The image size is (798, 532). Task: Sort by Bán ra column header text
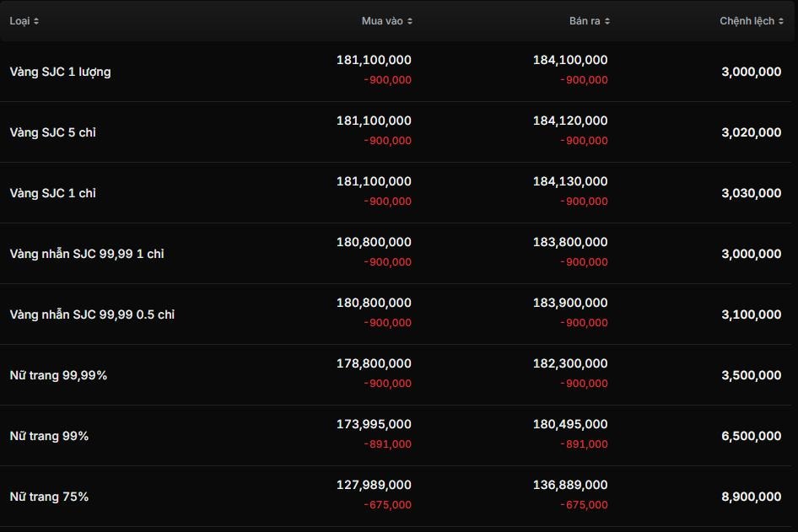tap(585, 21)
